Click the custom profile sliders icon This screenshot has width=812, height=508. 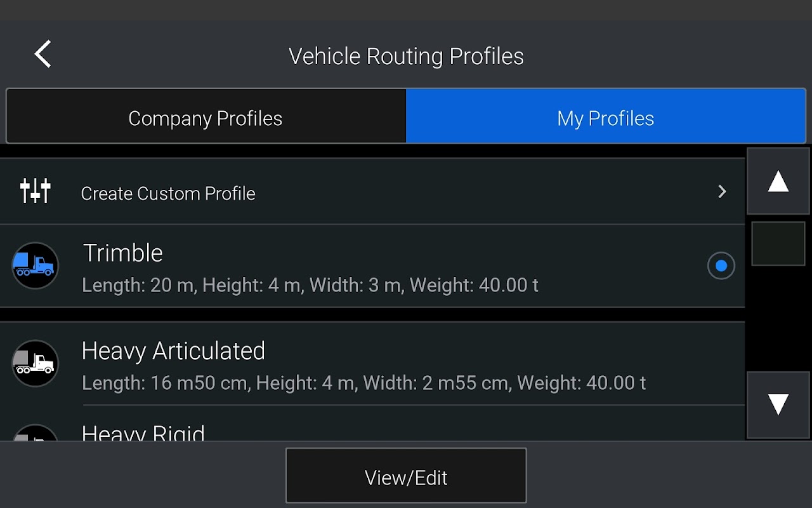click(35, 191)
